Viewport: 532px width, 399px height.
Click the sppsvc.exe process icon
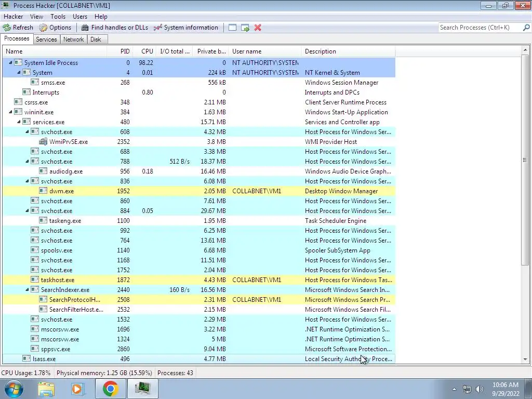pos(35,349)
